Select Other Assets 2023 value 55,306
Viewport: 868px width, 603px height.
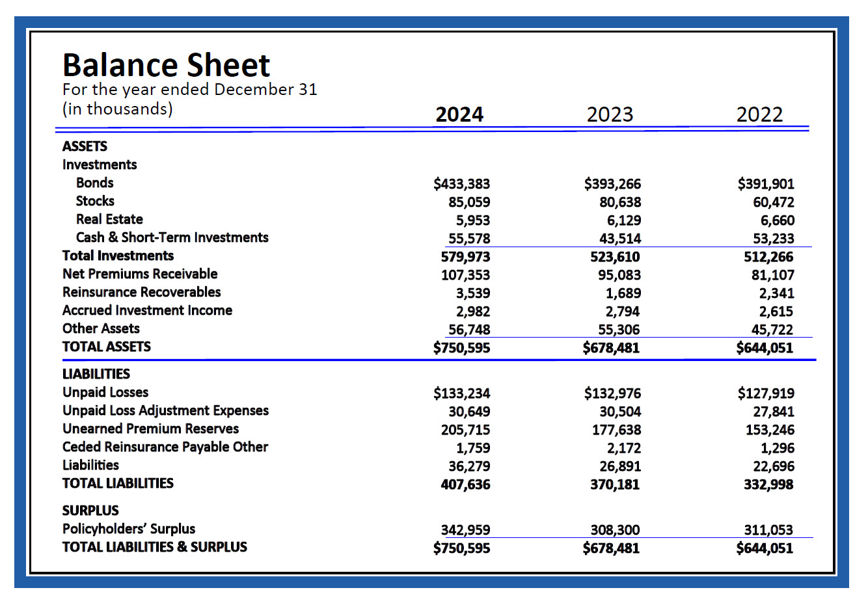[x=619, y=330]
